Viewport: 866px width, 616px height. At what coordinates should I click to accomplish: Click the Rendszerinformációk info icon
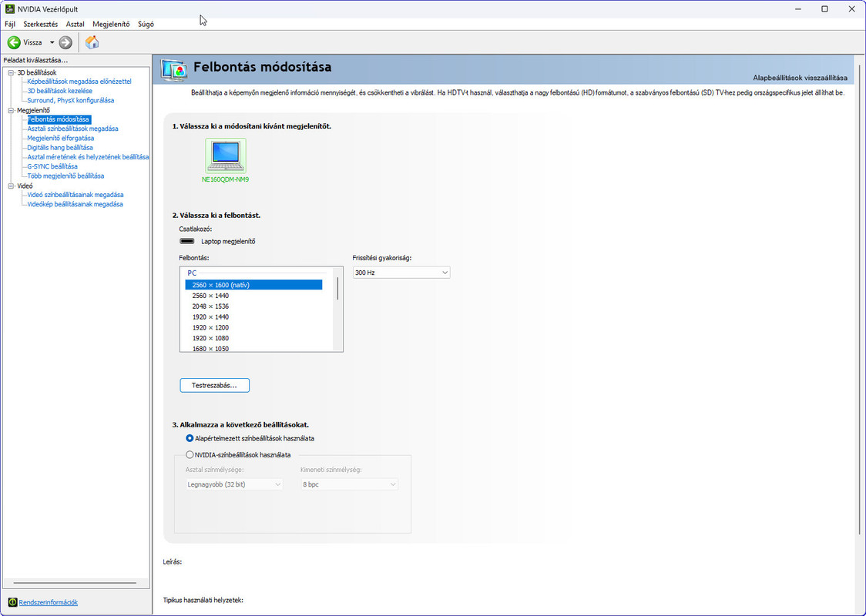tap(12, 602)
